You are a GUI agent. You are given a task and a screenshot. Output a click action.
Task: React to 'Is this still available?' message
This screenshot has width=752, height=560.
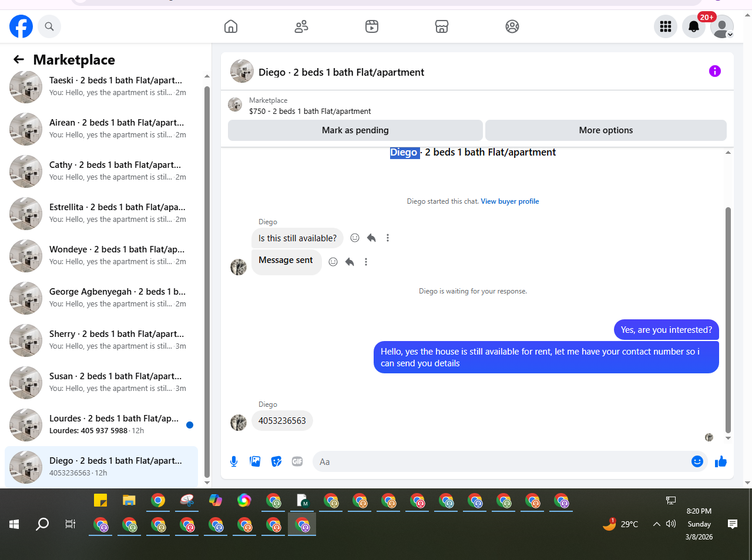355,238
